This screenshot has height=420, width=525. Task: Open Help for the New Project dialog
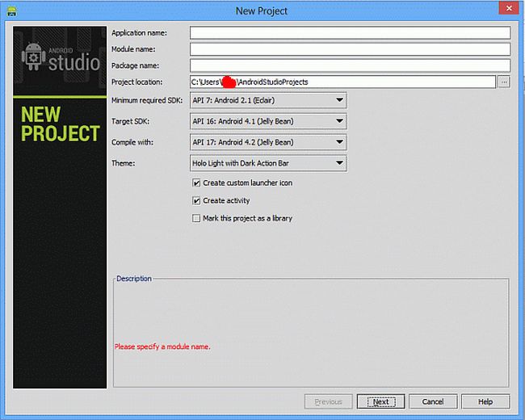pos(485,401)
